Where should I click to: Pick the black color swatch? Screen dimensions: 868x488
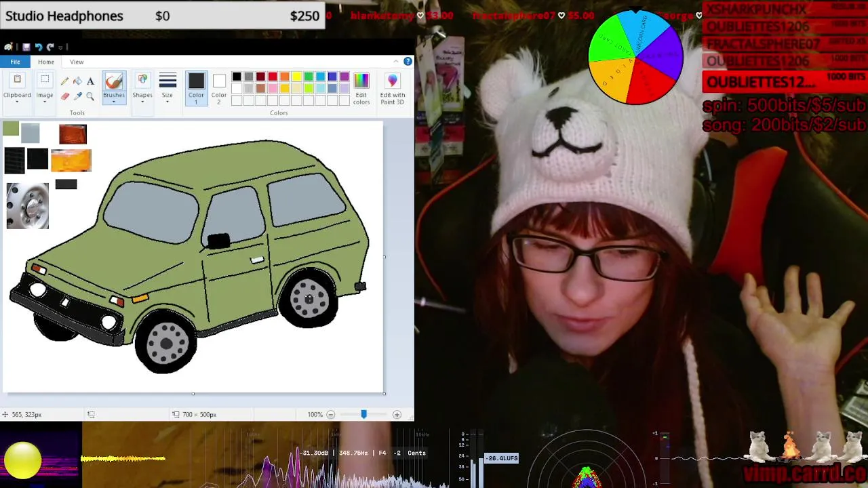tap(237, 77)
